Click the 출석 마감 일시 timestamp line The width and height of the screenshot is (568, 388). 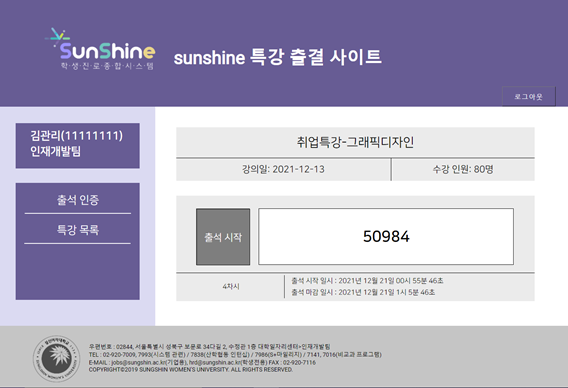[363, 292]
